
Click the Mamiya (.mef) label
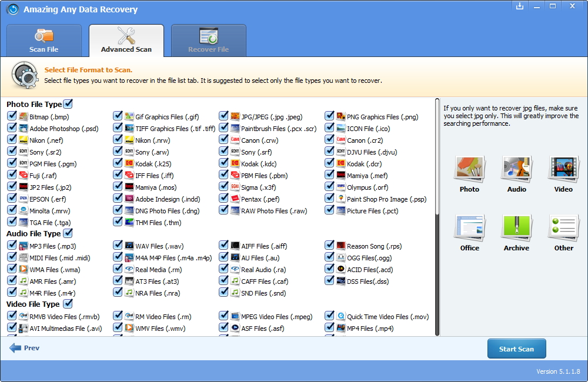click(x=367, y=176)
